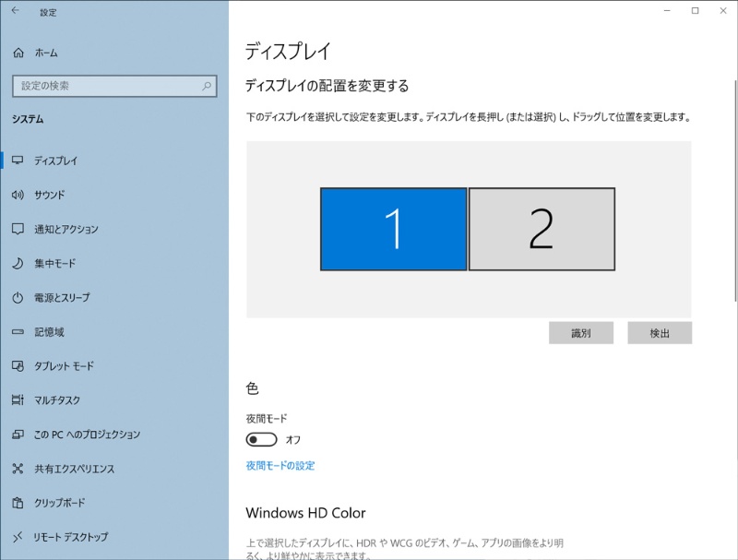The height and width of the screenshot is (560, 738).
Task: Click the Clipboard icon in sidebar
Action: tap(18, 503)
